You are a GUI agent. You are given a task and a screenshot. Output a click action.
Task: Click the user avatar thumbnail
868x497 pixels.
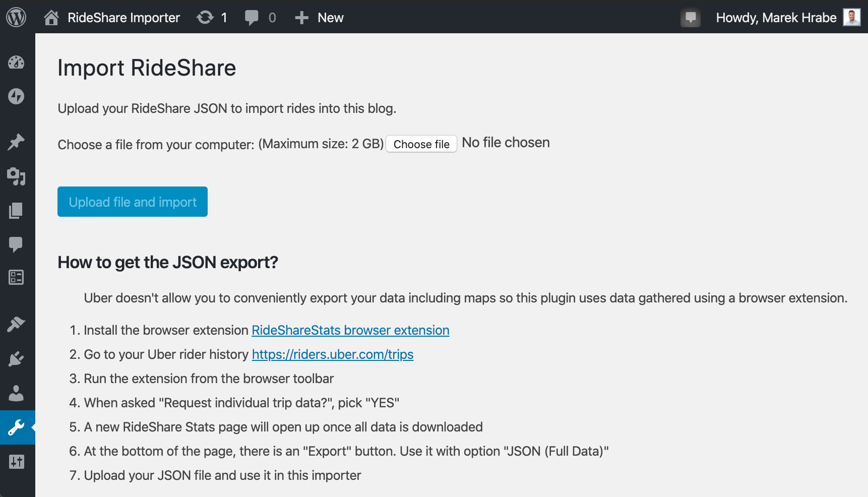[852, 17]
